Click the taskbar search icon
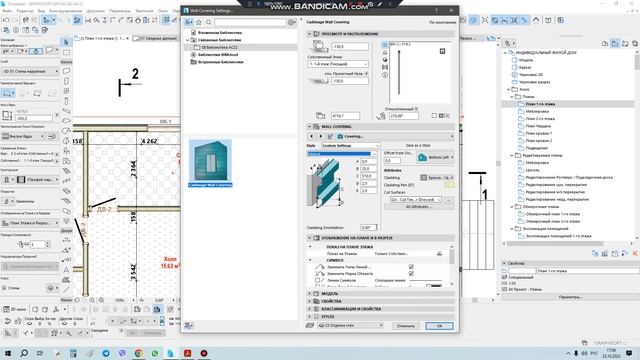640x360 pixels. [x=24, y=353]
